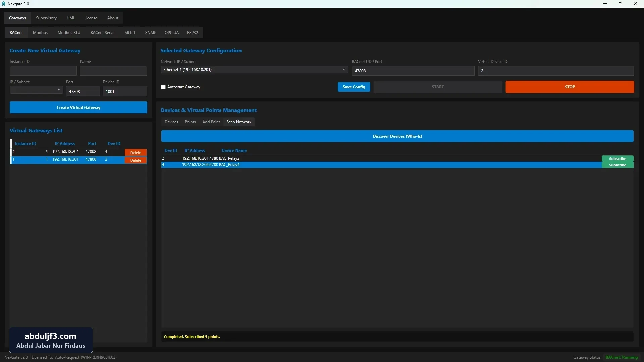Click Discover Devices (Who-Is) button
Viewport: 644px width, 362px height.
397,136
